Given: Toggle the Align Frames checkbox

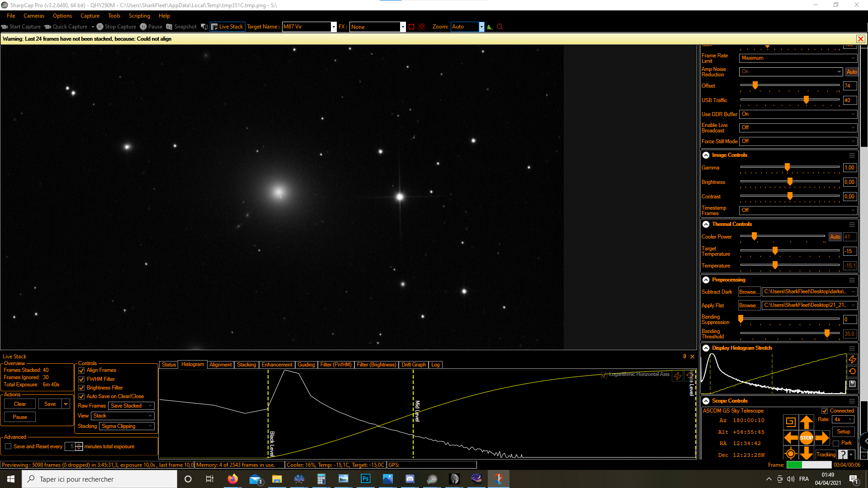Looking at the screenshot, I should (81, 370).
